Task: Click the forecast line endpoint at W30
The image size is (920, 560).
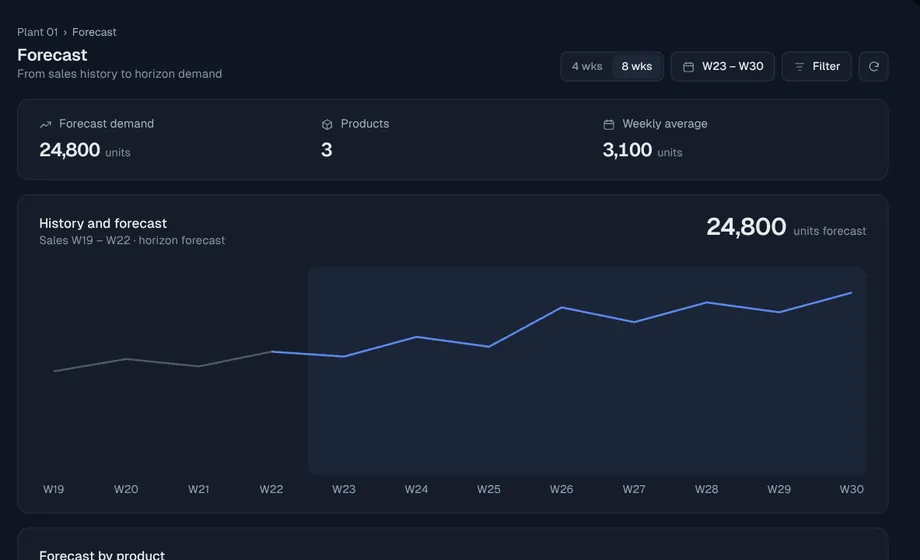Action: [851, 292]
